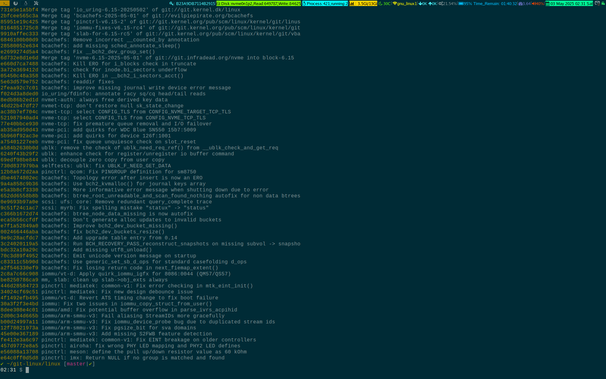The image size is (606, 379).
Task: Open the third workspace flame icon
Action: pyautogui.click(x=26, y=3)
